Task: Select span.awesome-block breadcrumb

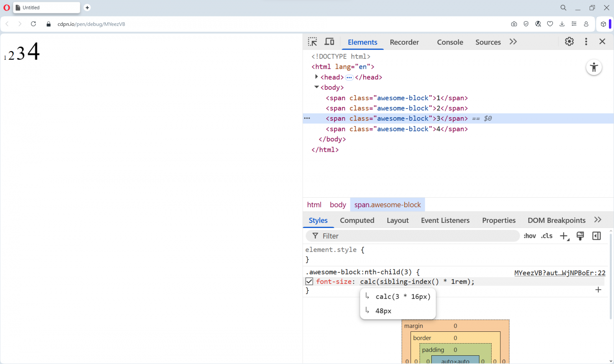Action: (x=387, y=205)
